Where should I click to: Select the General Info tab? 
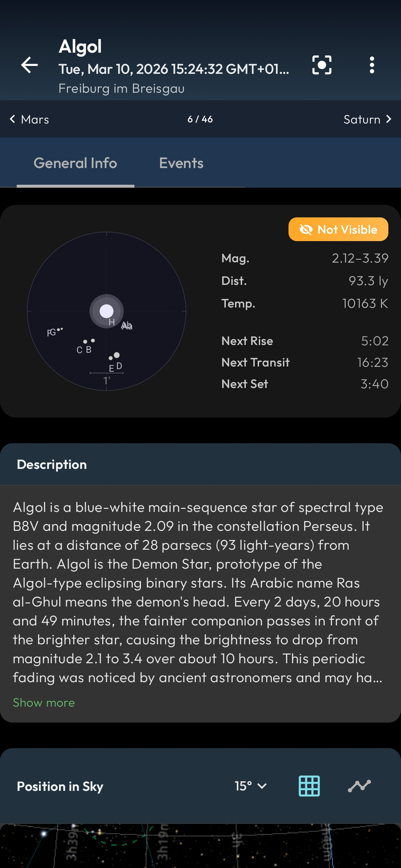tap(75, 163)
